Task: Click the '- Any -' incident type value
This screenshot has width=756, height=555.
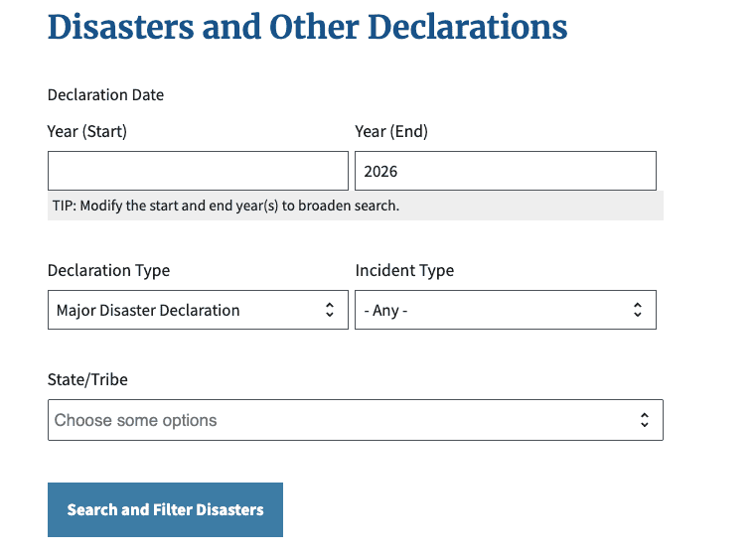Action: (386, 311)
